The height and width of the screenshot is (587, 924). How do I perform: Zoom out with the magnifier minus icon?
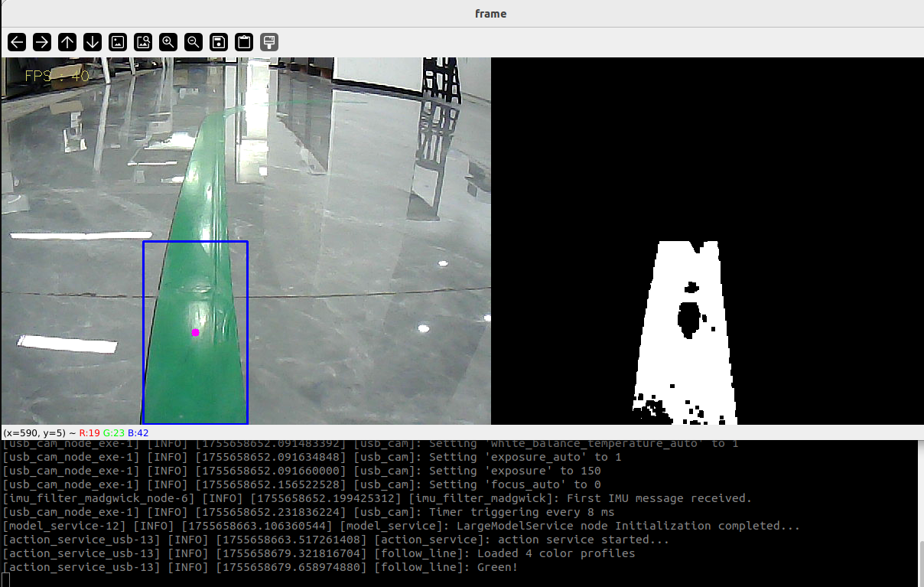[194, 42]
